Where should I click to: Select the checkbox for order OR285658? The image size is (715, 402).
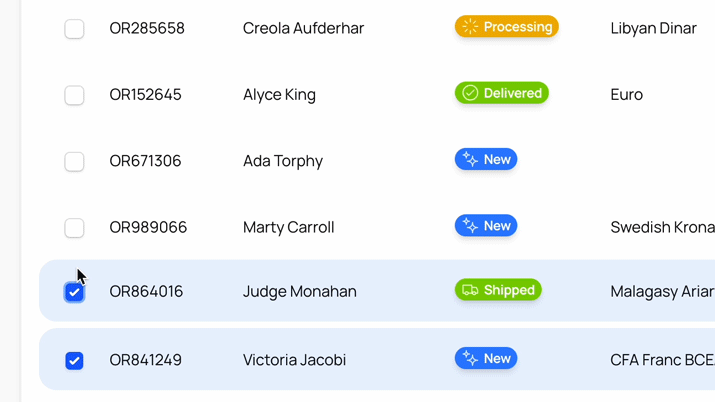[74, 29]
